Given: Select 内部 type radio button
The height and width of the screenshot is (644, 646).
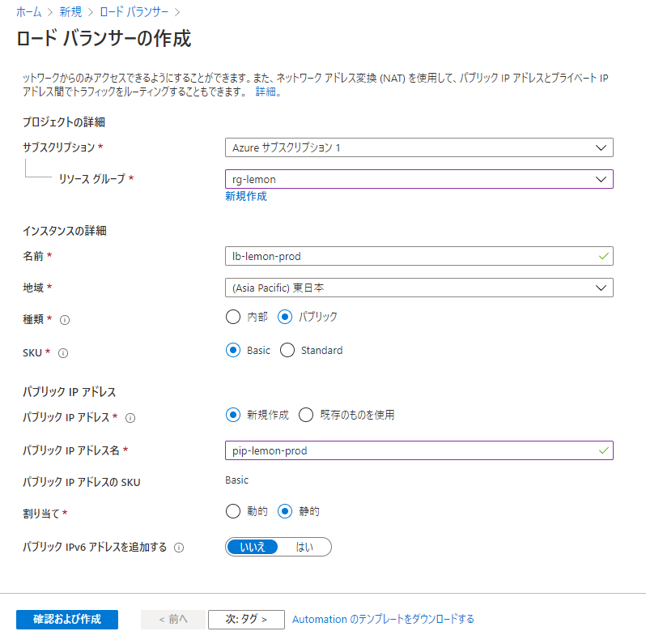Looking at the screenshot, I should coord(233,317).
